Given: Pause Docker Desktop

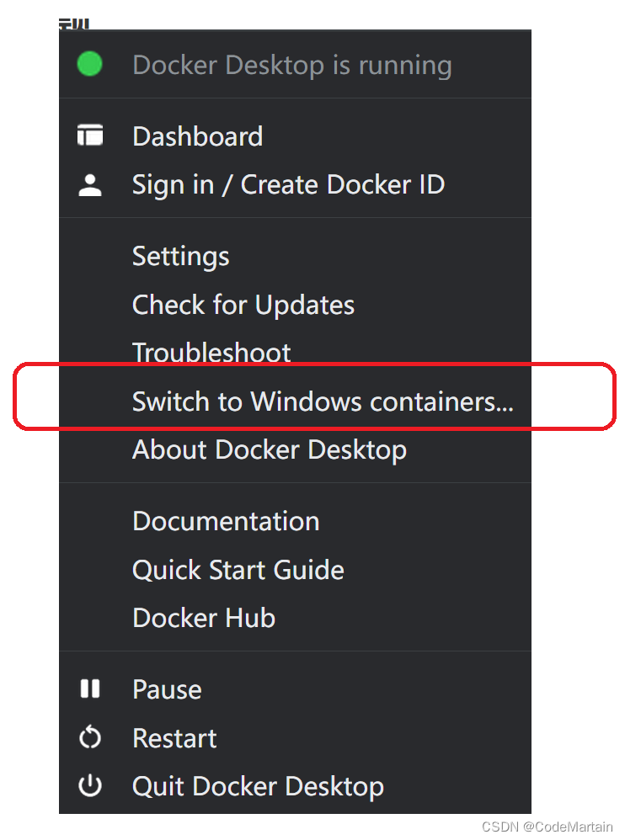Looking at the screenshot, I should (166, 688).
